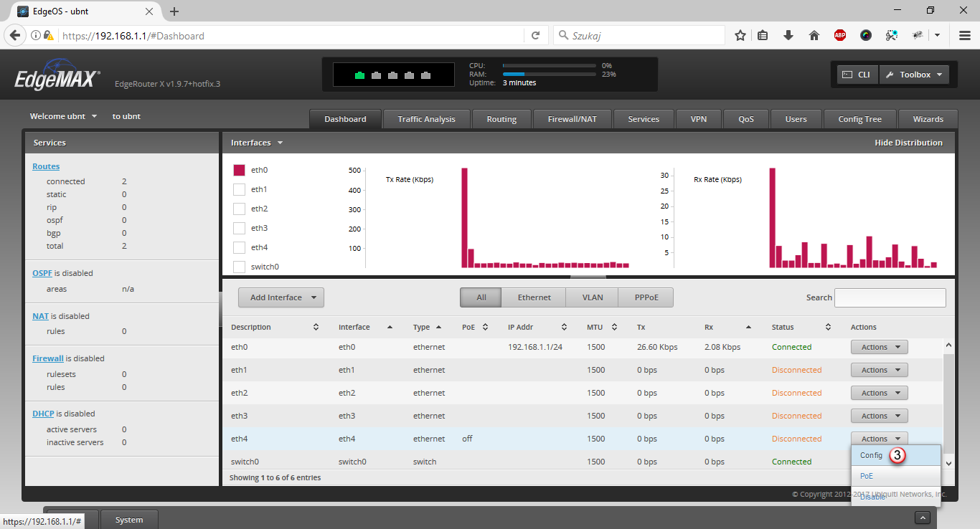
Task: Select the Wizards tab
Action: 928,119
